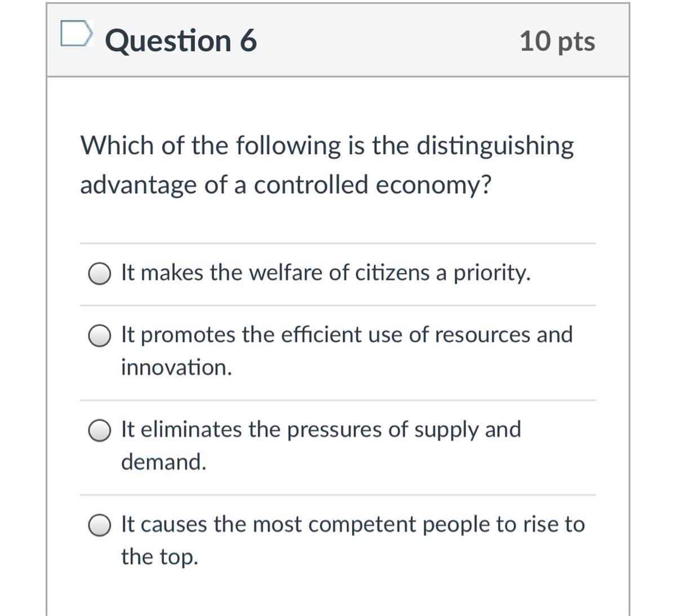
Task: Flag Question 6 with the bookmark icon
Action: click(x=76, y=34)
